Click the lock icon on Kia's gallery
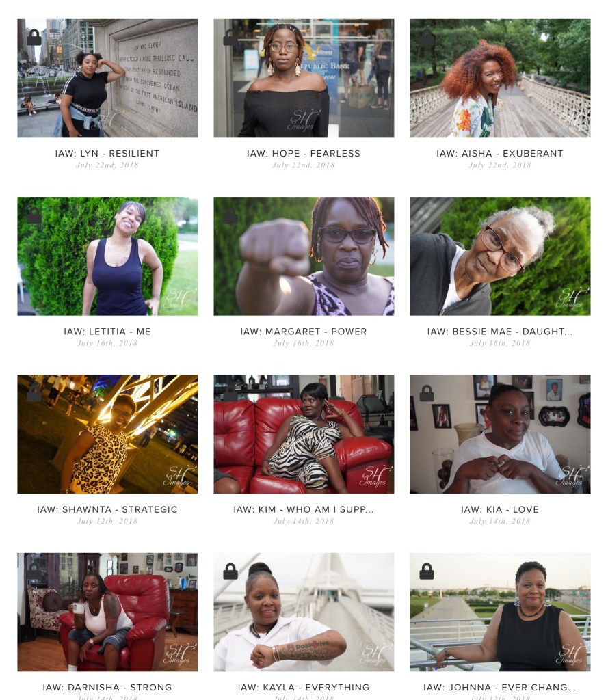This screenshot has width=608, height=700. pos(427,393)
